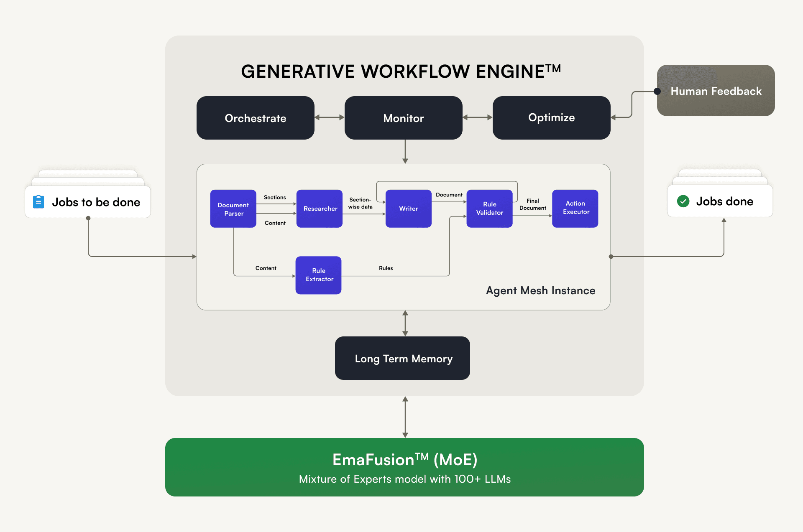Click the green checkmark icon beside Jobs done
This screenshot has height=532, width=803.
pyautogui.click(x=683, y=201)
